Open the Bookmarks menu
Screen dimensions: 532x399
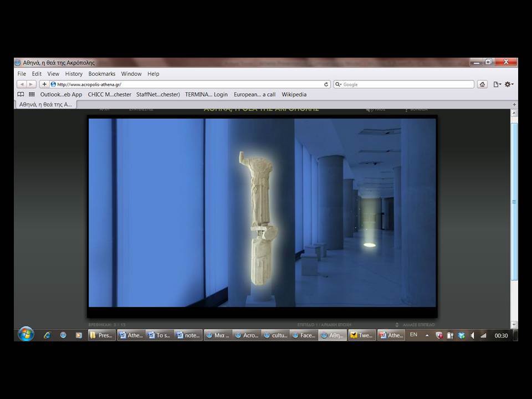point(102,74)
